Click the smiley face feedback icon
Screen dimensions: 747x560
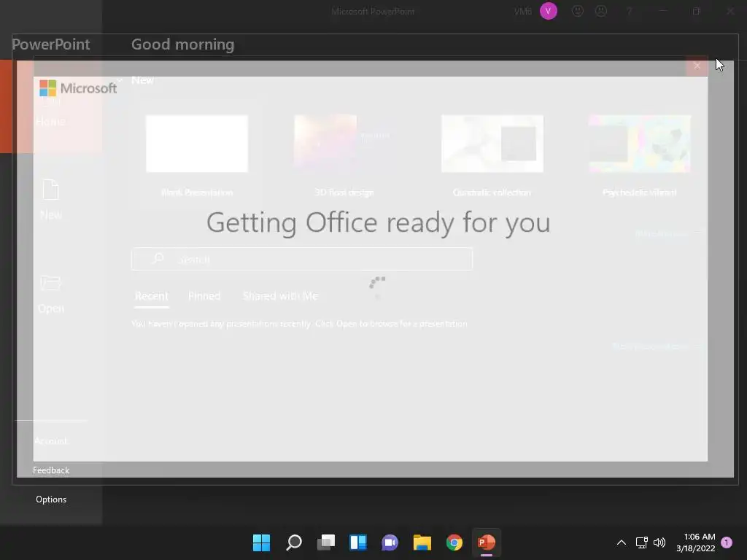(x=578, y=11)
